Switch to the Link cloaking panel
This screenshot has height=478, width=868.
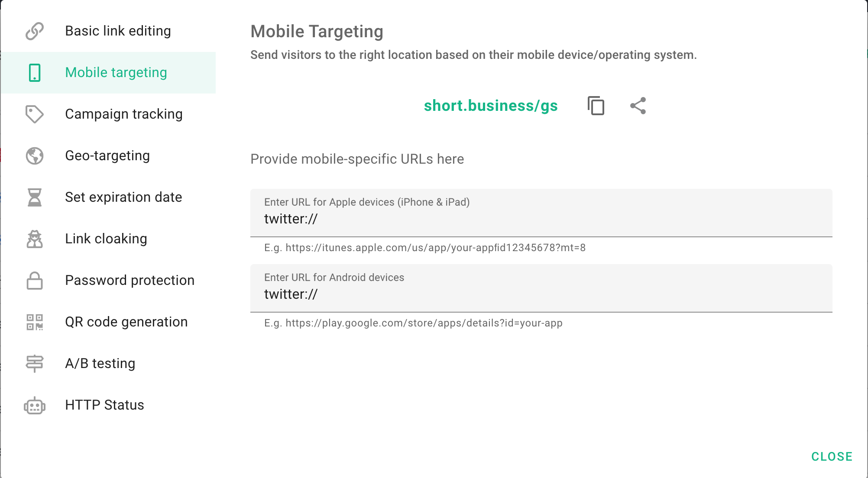click(x=106, y=239)
